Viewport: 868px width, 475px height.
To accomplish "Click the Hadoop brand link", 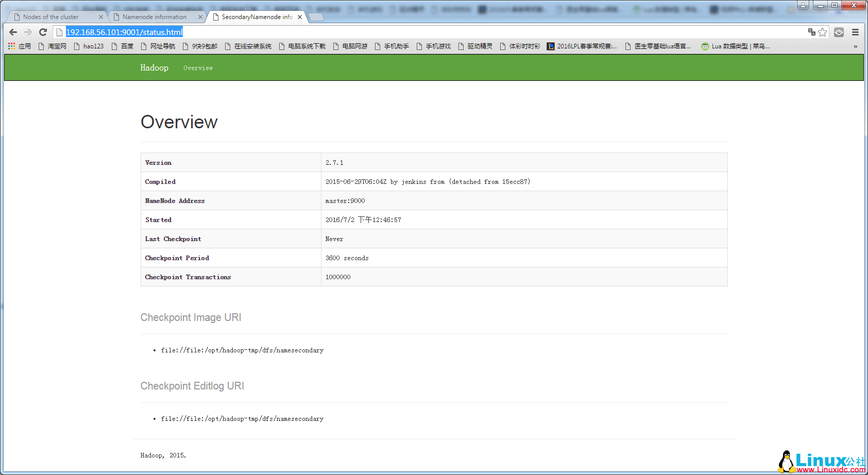I will tap(154, 67).
